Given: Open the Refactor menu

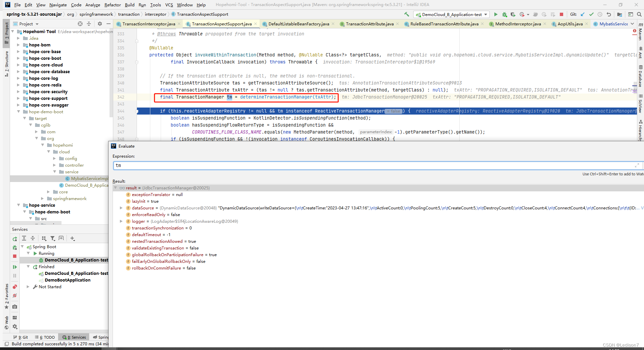Looking at the screenshot, I should point(113,5).
